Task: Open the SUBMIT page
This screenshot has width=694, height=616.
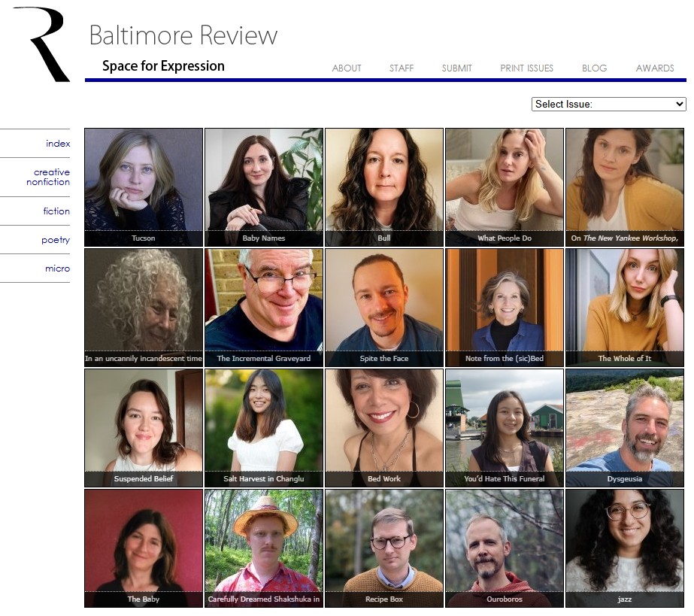Action: (x=456, y=68)
